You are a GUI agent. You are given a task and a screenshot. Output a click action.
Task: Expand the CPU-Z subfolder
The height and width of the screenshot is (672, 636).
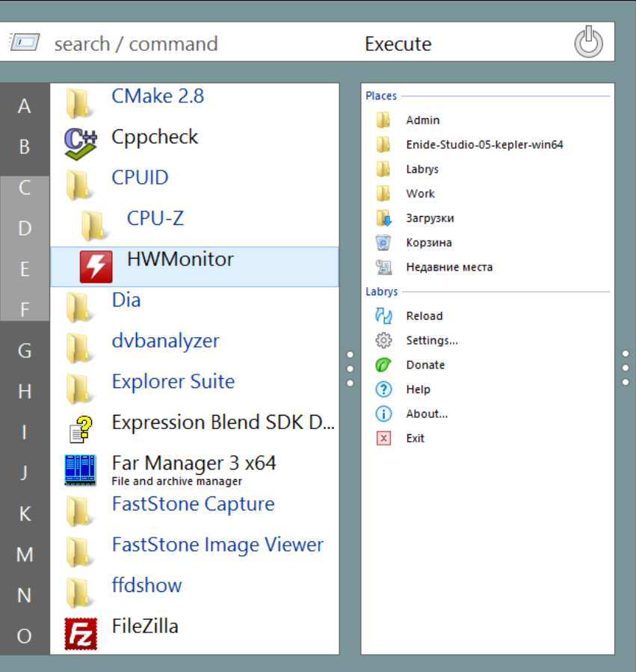pyautogui.click(x=95, y=225)
